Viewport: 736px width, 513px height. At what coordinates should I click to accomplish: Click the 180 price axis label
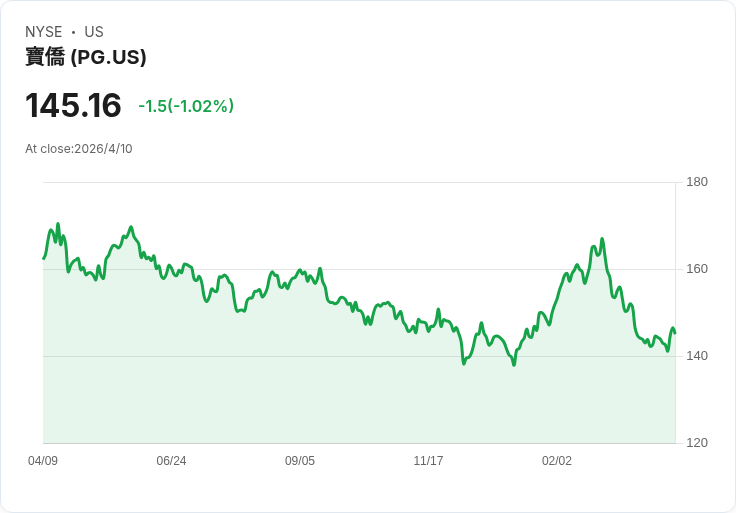coord(697,182)
